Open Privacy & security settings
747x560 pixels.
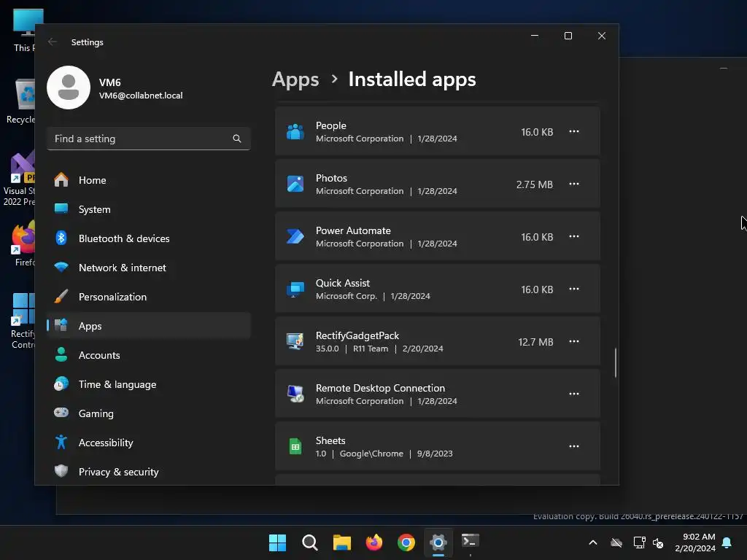click(x=149, y=472)
